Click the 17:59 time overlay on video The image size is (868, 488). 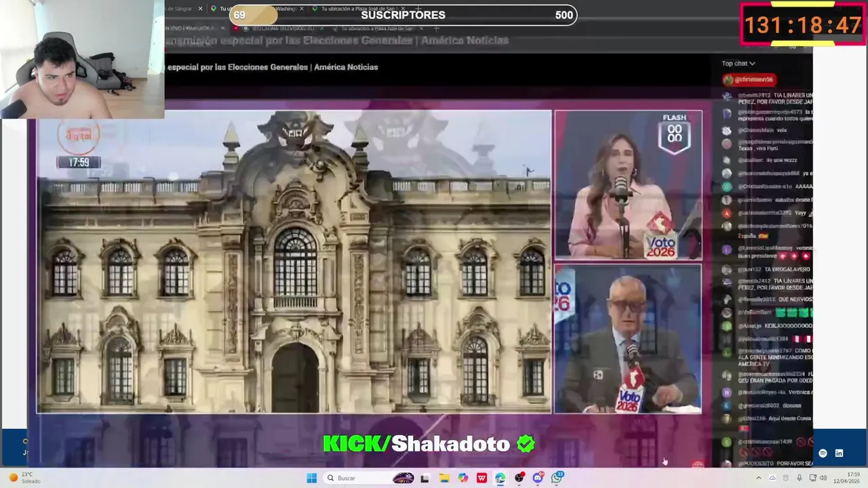point(79,163)
